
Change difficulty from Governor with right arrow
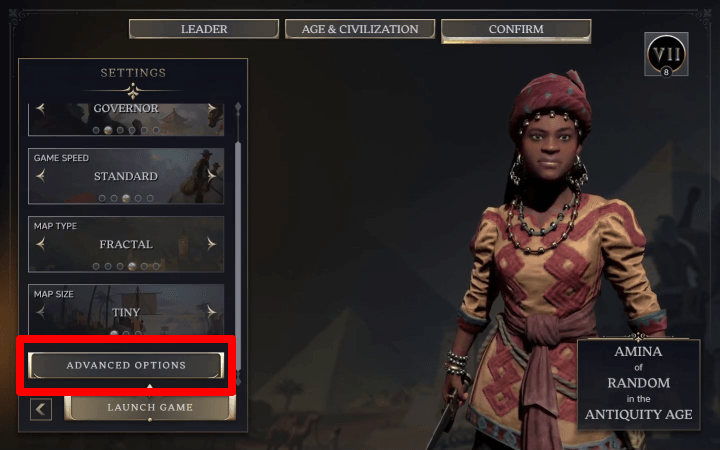[211, 108]
